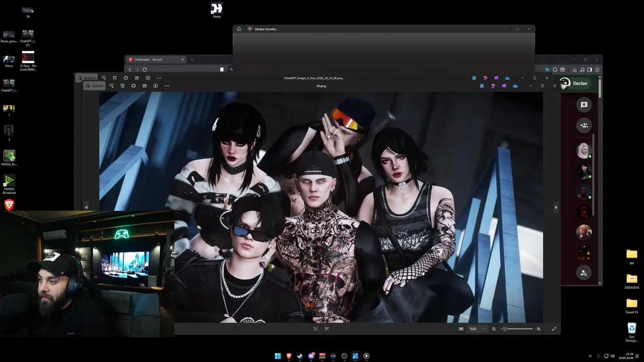Click the Medya Oynatıcı window title
This screenshot has height=362, width=644.
pyautogui.click(x=265, y=29)
